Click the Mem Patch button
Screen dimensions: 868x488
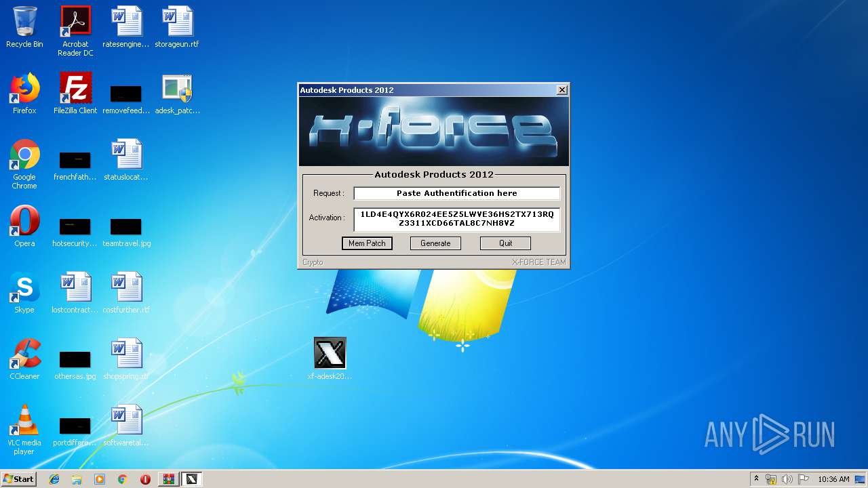[367, 243]
